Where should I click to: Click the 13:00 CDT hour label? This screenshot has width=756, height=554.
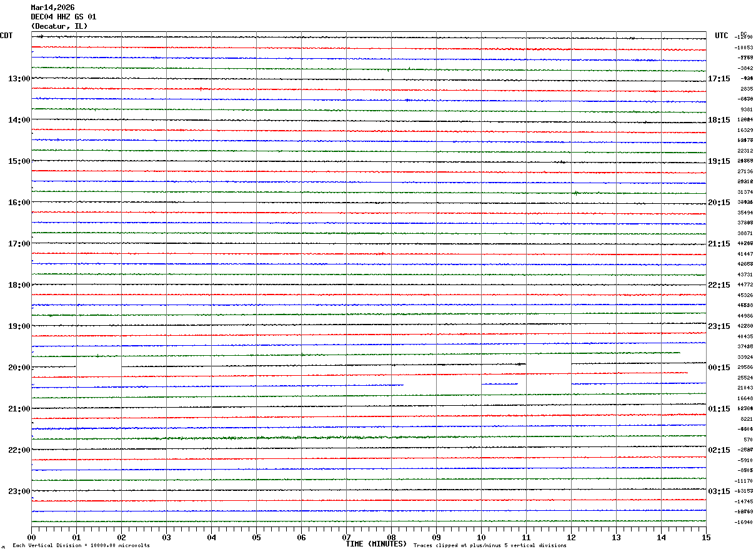click(19, 79)
